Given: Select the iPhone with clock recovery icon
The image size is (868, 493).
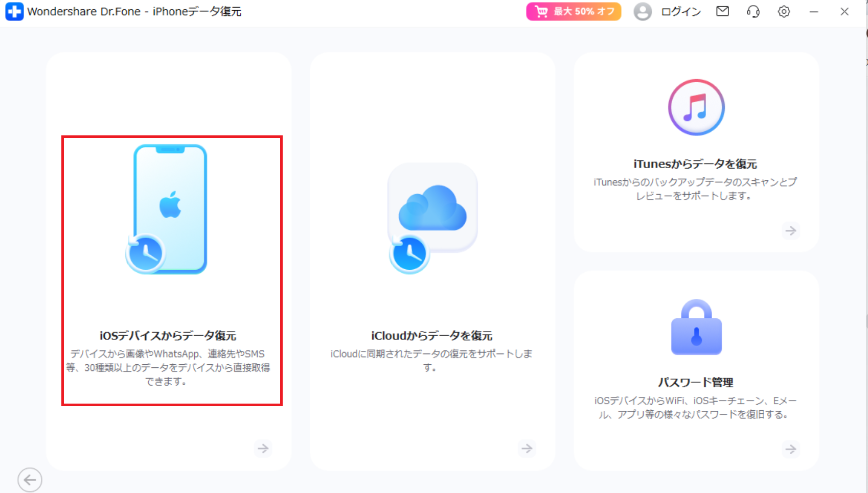Looking at the screenshot, I should point(167,209).
